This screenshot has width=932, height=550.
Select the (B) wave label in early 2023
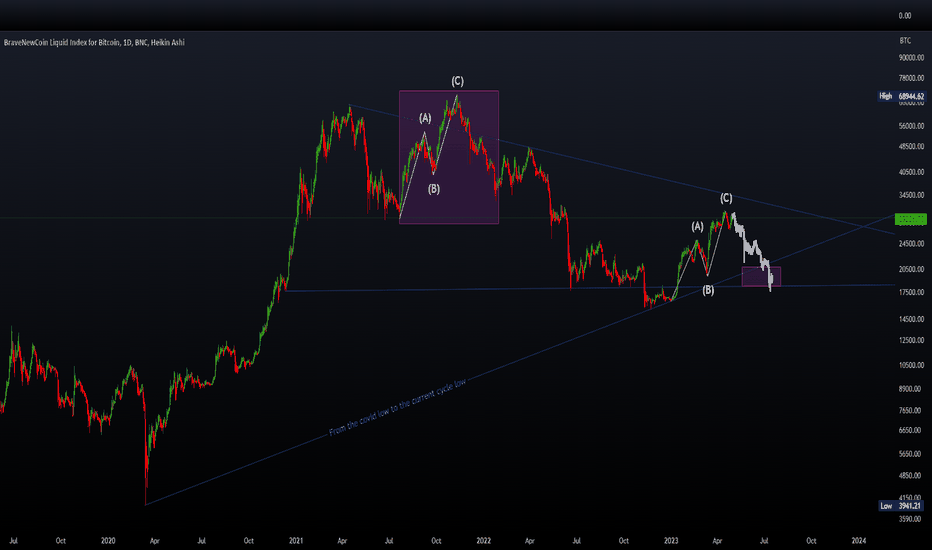708,290
